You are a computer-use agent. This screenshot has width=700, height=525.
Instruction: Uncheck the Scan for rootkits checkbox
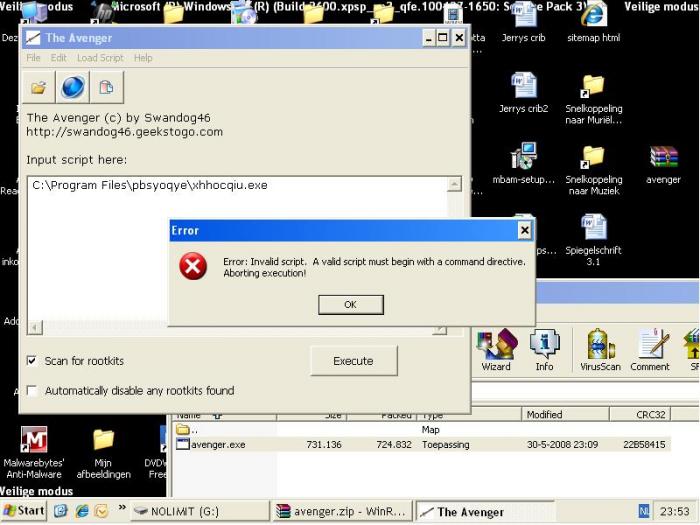tap(32, 360)
